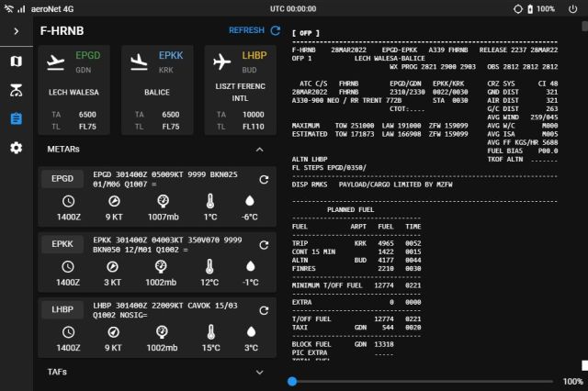This screenshot has height=391, width=588.
Task: Reload the EPKK METAR with its refresh icon
Action: pos(264,245)
